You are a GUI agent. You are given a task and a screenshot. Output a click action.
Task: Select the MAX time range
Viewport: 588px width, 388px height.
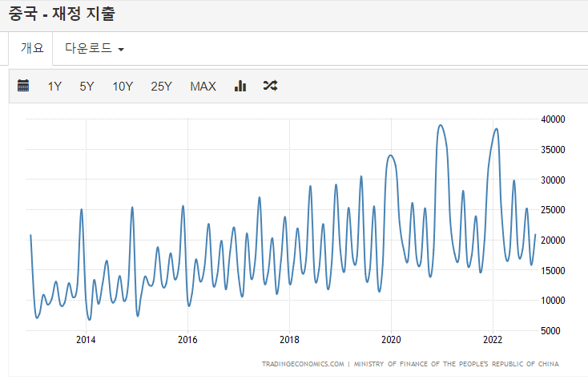click(203, 87)
